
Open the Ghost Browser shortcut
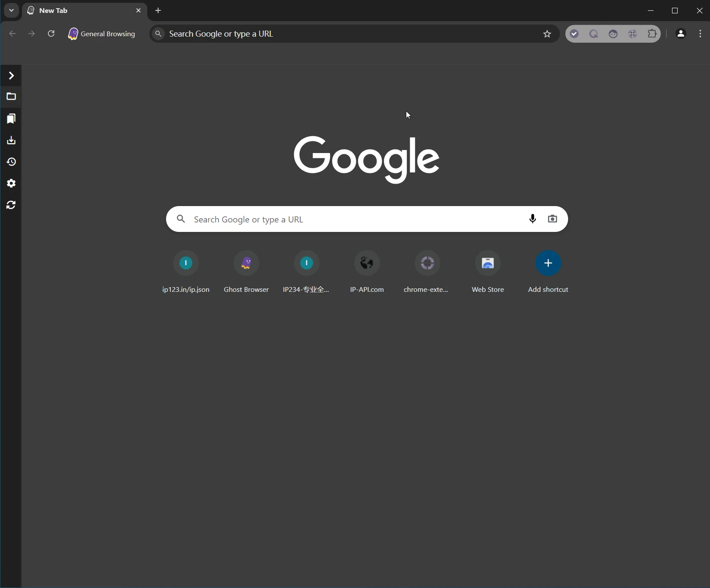[x=246, y=272]
